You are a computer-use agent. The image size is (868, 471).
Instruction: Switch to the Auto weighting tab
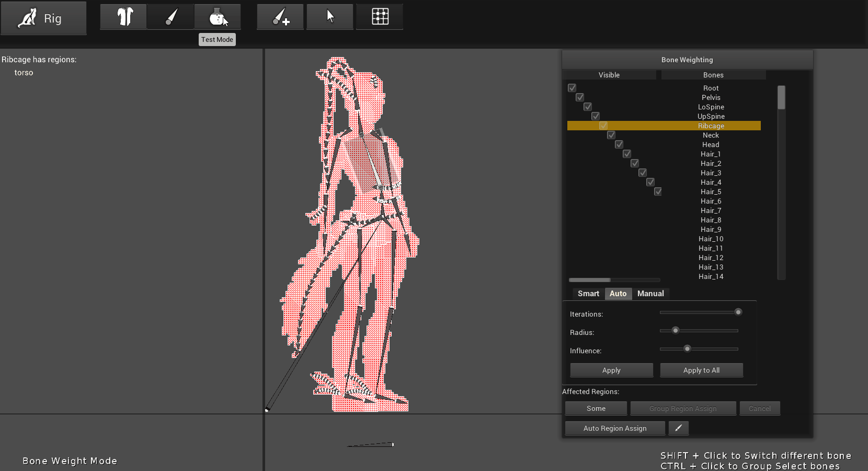click(618, 294)
